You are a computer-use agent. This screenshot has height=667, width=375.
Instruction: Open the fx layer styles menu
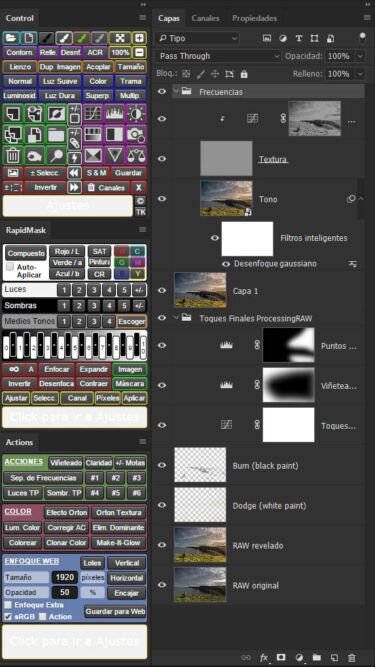[264, 658]
